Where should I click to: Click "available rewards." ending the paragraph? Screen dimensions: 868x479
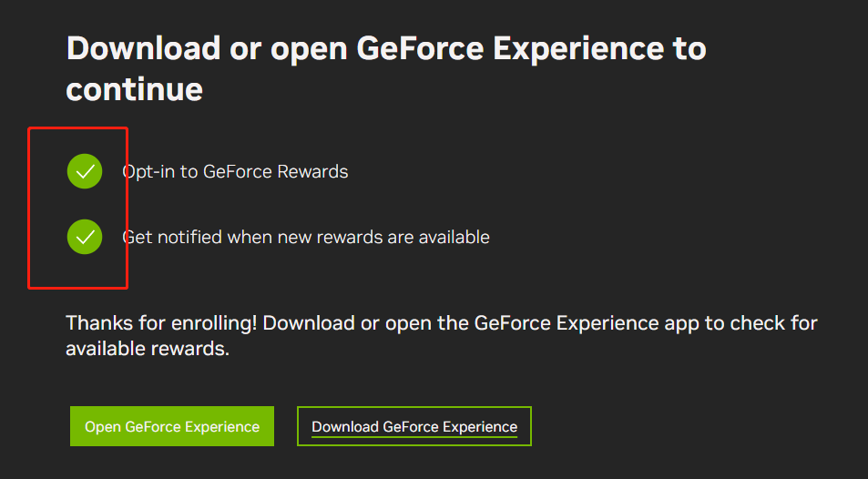(x=148, y=349)
